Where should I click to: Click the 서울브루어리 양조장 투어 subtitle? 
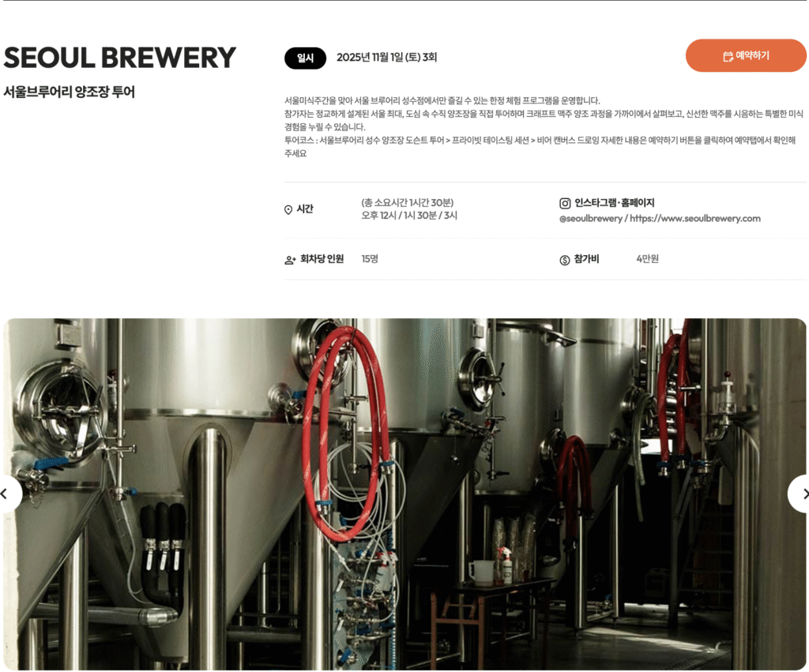70,92
